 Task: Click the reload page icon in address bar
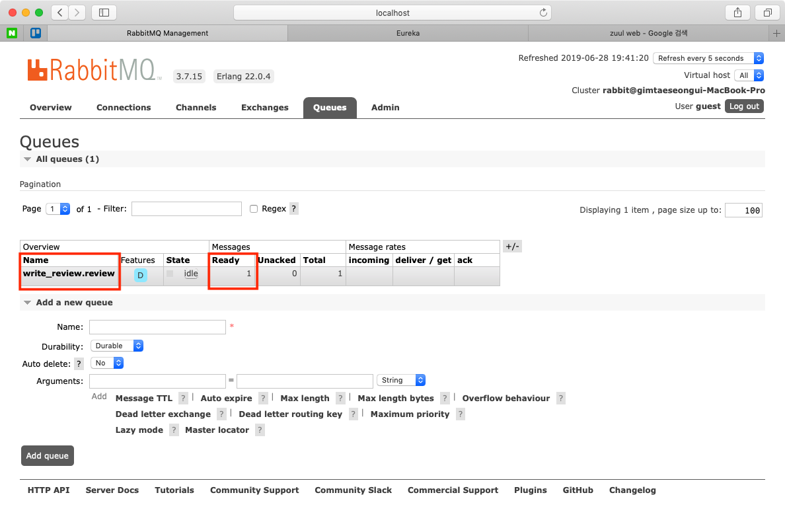[x=543, y=13]
